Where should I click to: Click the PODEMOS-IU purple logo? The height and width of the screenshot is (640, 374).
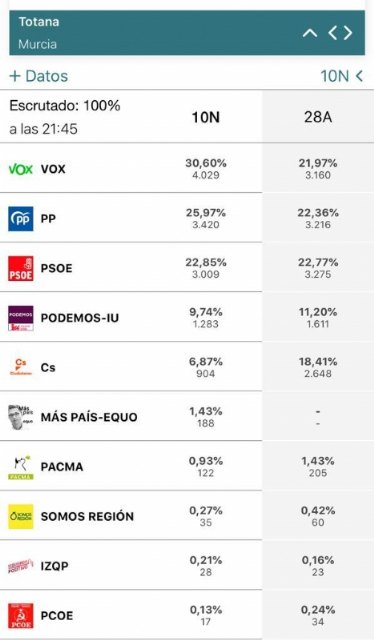[21, 318]
